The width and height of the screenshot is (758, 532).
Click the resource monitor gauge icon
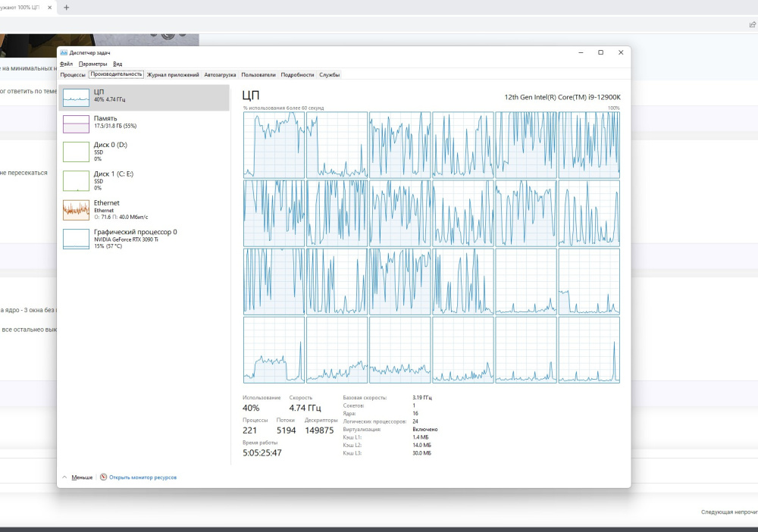click(x=104, y=477)
